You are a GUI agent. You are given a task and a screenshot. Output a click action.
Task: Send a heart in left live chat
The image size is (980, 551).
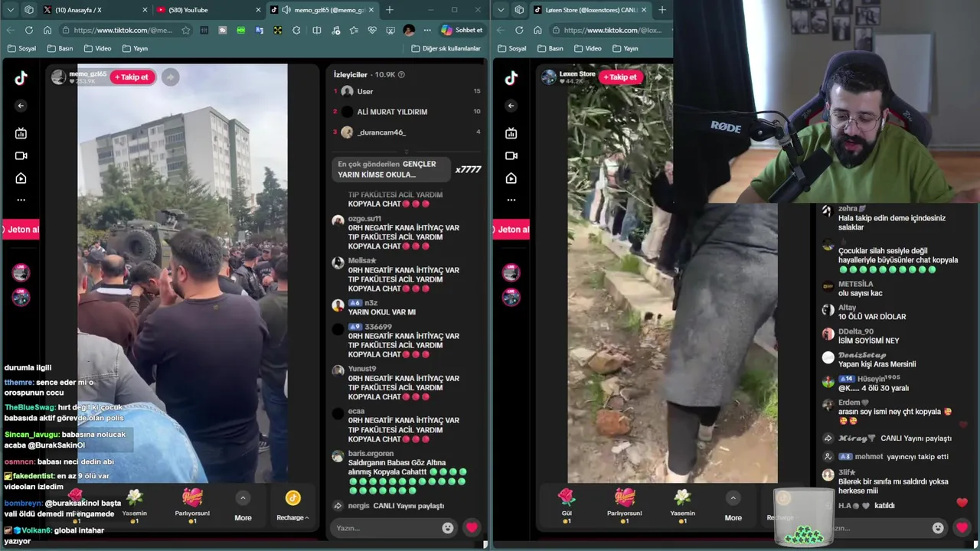tap(472, 527)
